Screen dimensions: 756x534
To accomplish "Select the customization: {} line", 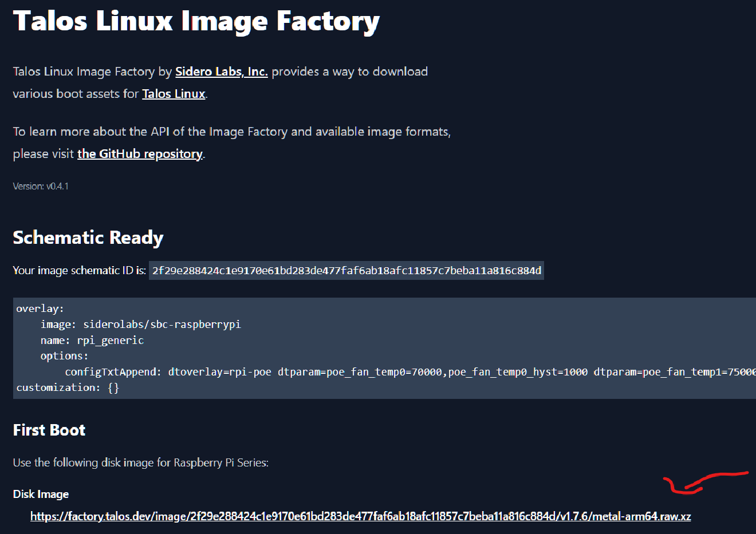I will pyautogui.click(x=66, y=387).
